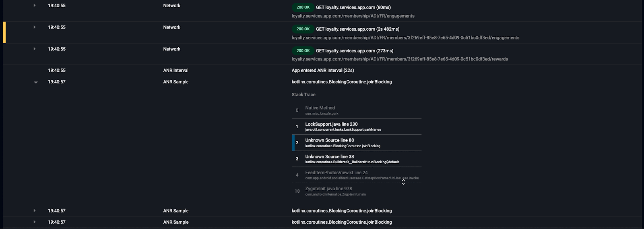The image size is (644, 229).
Task: Click the 'ANR Interval' type label
Action: (176, 71)
